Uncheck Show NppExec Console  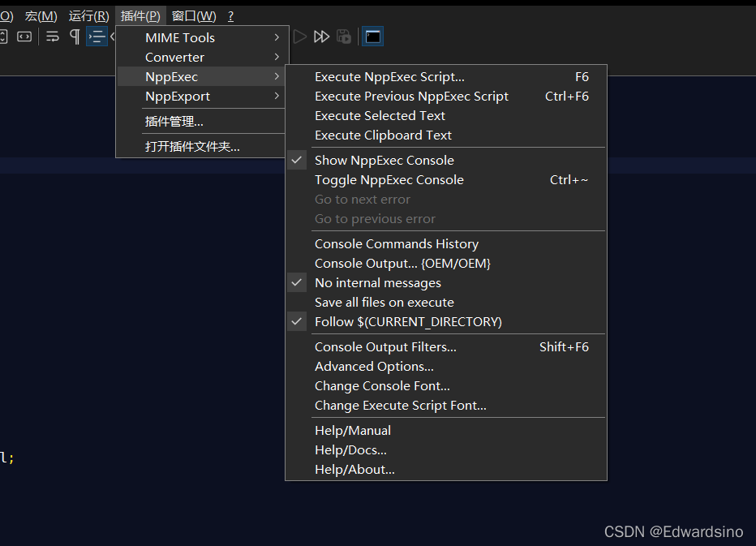tap(384, 161)
